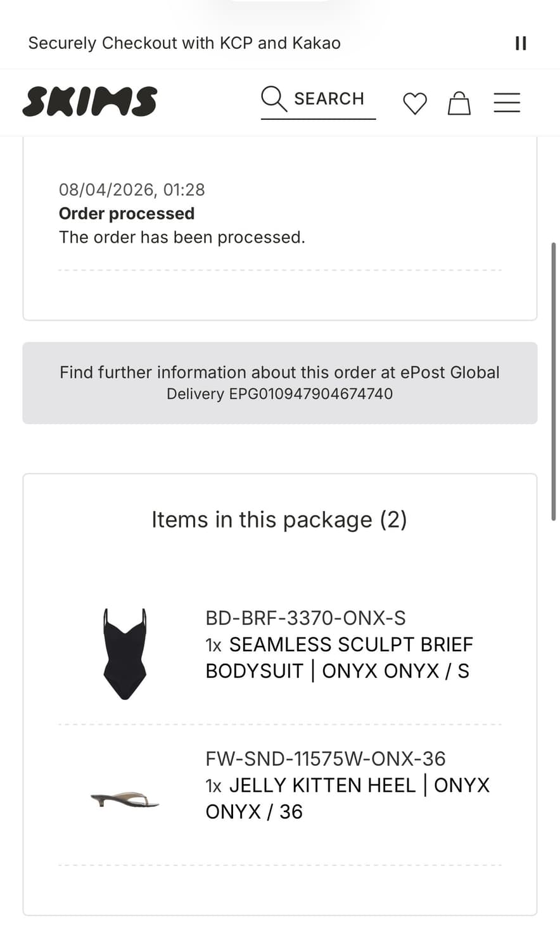Click the 08/04/2026, 01:28 timestamp

[x=132, y=190]
